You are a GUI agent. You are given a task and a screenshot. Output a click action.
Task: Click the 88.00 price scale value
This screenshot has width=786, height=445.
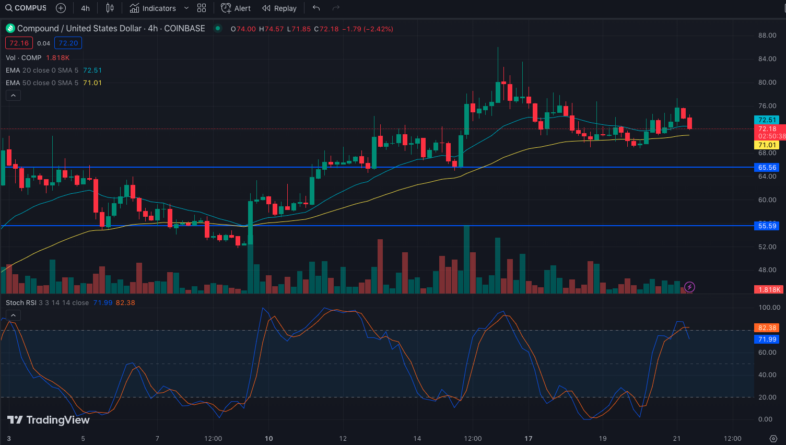pyautogui.click(x=767, y=36)
